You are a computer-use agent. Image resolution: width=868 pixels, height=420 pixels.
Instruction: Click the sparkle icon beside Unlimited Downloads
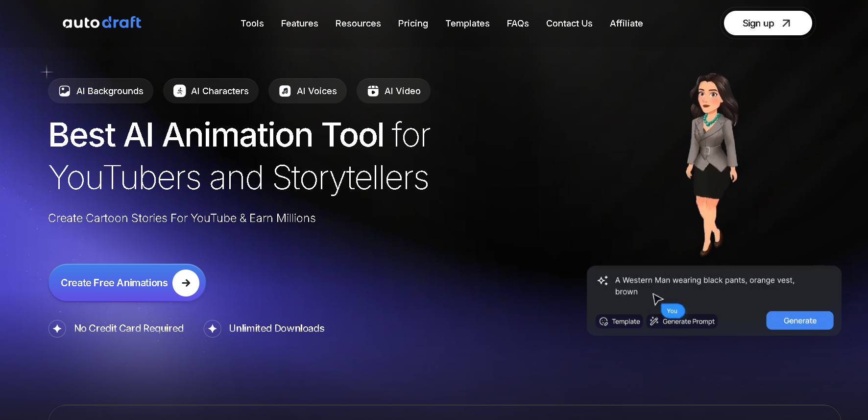pyautogui.click(x=213, y=328)
